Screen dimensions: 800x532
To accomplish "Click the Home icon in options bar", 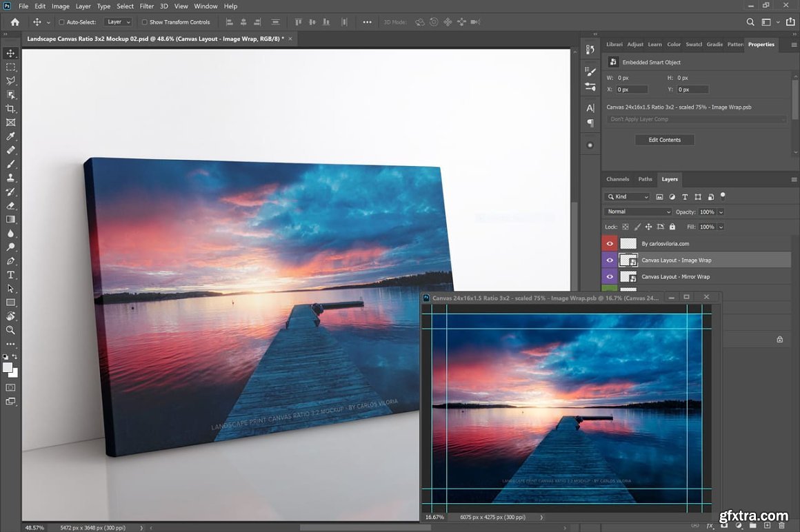I will pyautogui.click(x=14, y=22).
